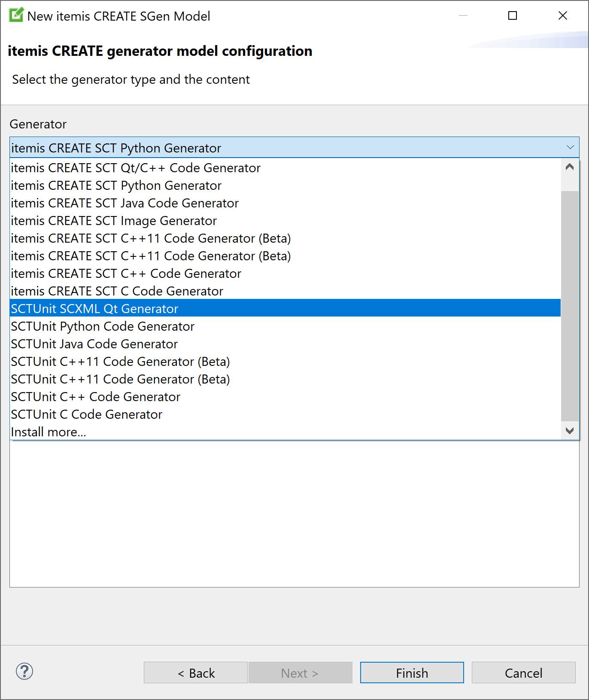Click the Finish button
The height and width of the screenshot is (700, 589).
[412, 673]
